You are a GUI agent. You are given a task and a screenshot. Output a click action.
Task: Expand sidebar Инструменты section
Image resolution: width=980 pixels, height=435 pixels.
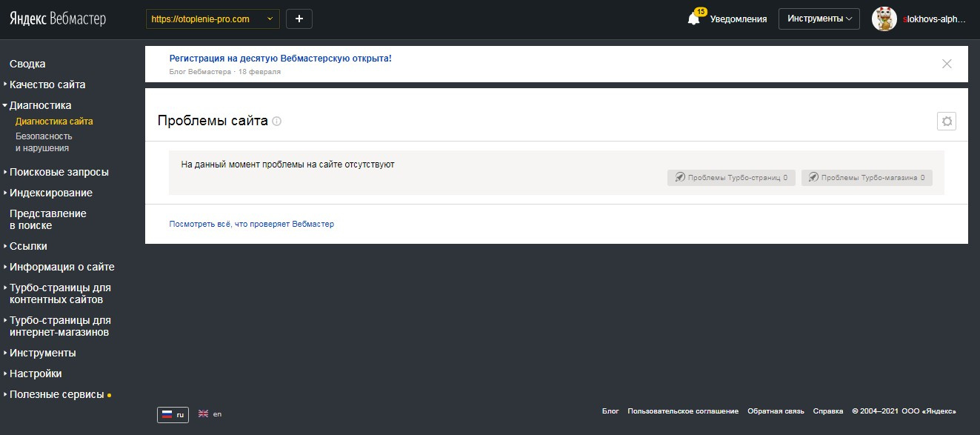point(43,353)
